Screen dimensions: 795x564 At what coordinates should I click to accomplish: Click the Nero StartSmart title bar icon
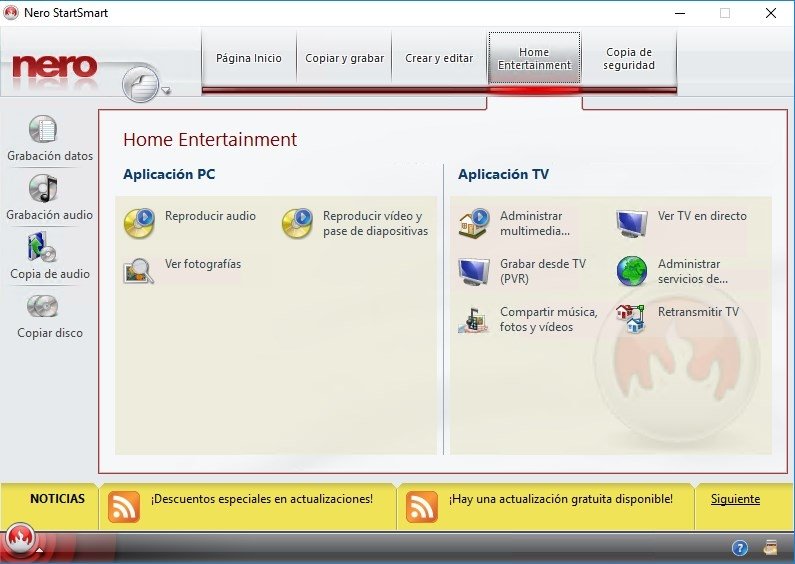[x=11, y=12]
